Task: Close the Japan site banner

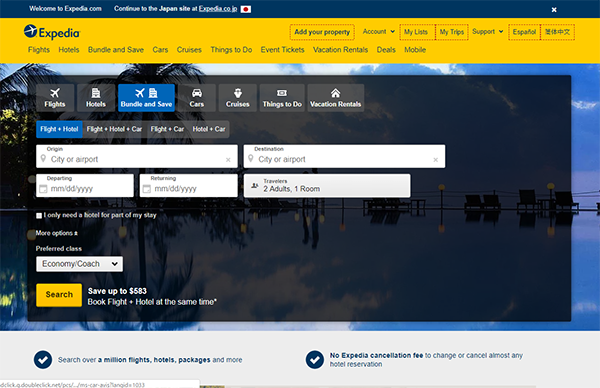Action: [554, 10]
